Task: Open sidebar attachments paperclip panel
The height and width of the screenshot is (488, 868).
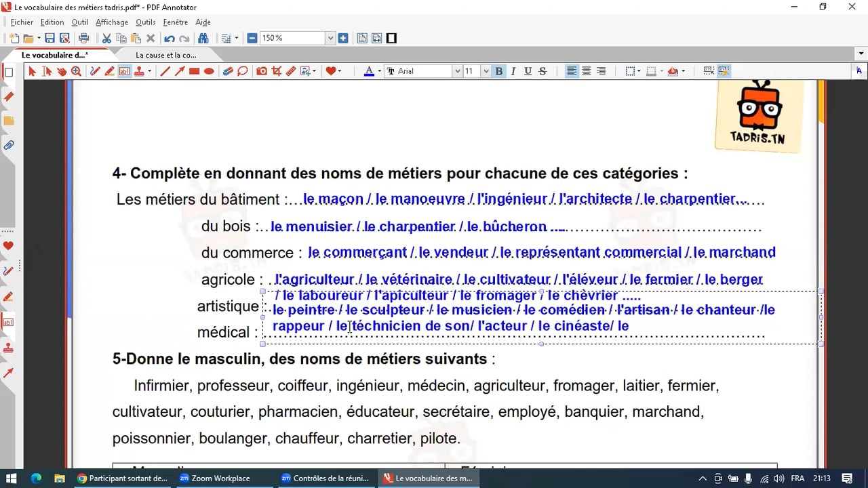Action: (x=8, y=145)
